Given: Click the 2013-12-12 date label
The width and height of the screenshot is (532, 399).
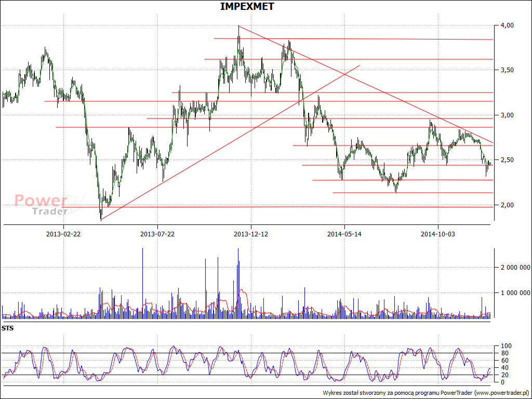Looking at the screenshot, I should click(x=251, y=234).
